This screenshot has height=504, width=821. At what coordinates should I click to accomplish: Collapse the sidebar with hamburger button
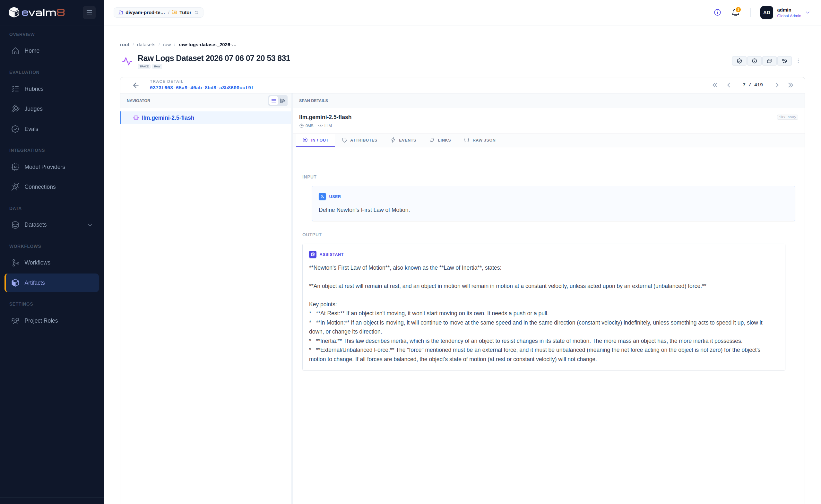point(89,13)
